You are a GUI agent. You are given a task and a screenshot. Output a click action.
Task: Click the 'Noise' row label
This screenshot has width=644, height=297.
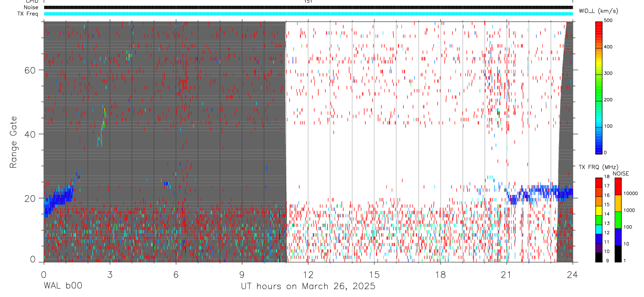pos(31,7)
